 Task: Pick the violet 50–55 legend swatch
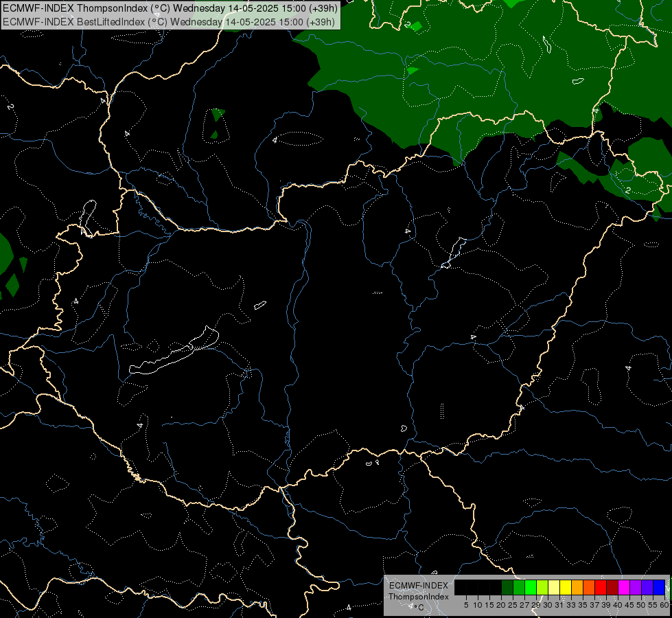647,587
